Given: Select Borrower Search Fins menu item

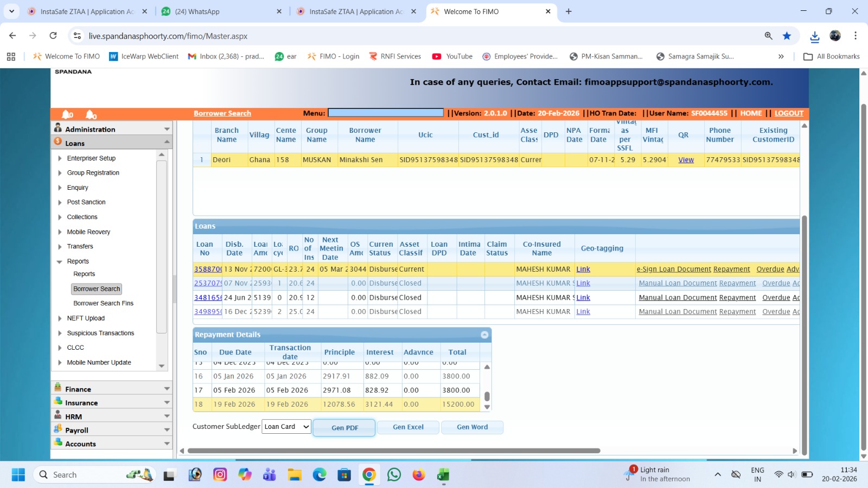Looking at the screenshot, I should (103, 304).
